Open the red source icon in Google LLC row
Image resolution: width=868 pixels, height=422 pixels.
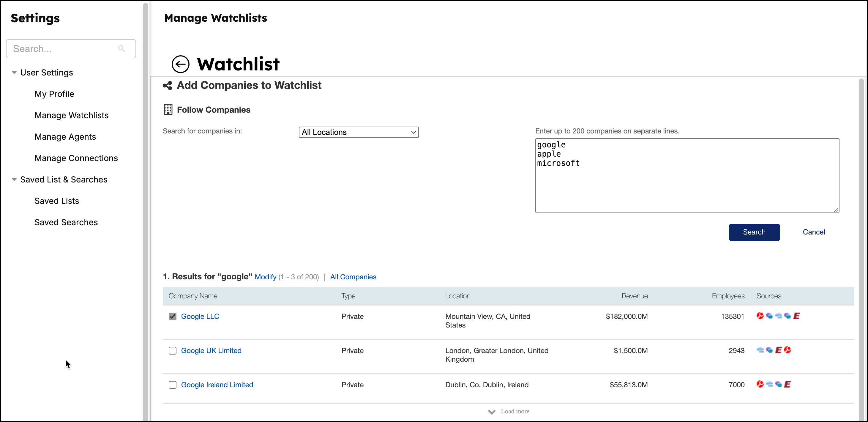click(760, 316)
